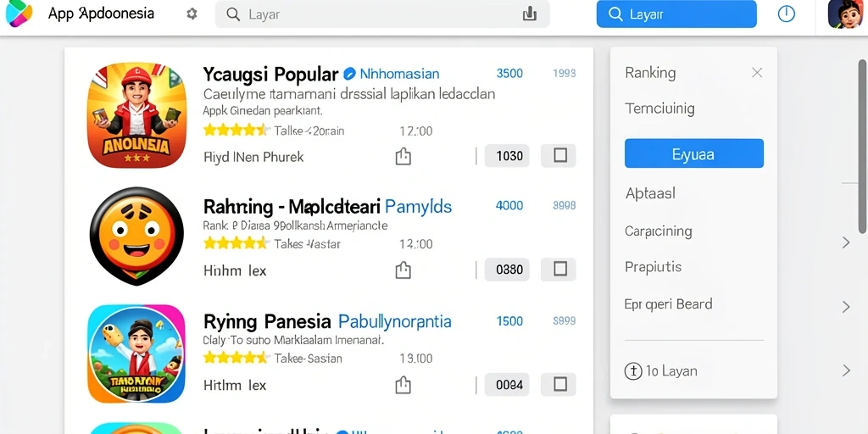The image size is (868, 434).
Task: Click the Layar search input field
Action: click(382, 14)
